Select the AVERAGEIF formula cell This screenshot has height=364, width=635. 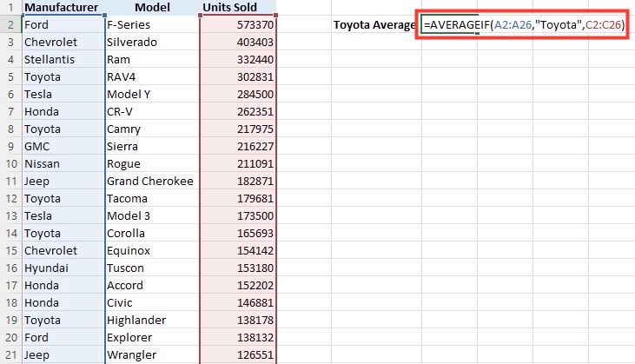tap(523, 24)
